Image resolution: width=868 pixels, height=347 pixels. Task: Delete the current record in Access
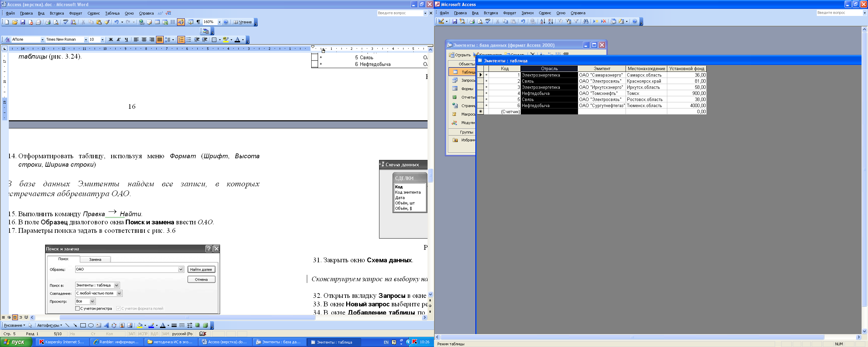[x=604, y=21]
